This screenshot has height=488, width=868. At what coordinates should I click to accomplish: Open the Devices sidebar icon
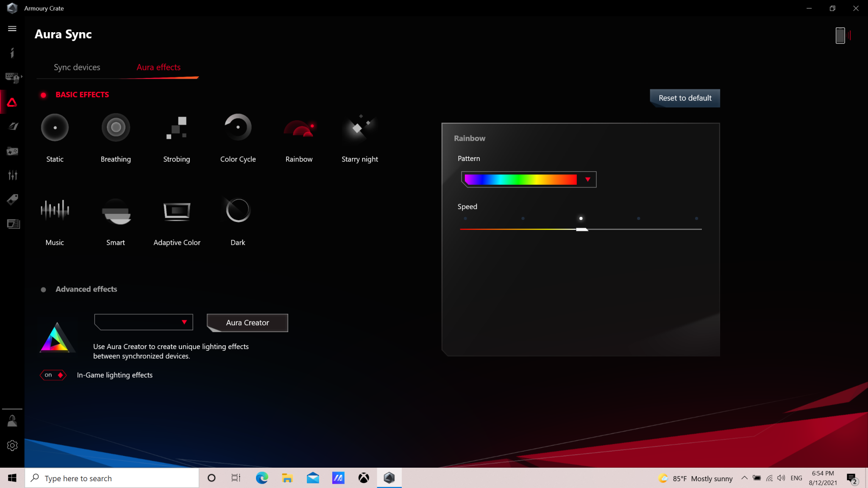pos(12,78)
